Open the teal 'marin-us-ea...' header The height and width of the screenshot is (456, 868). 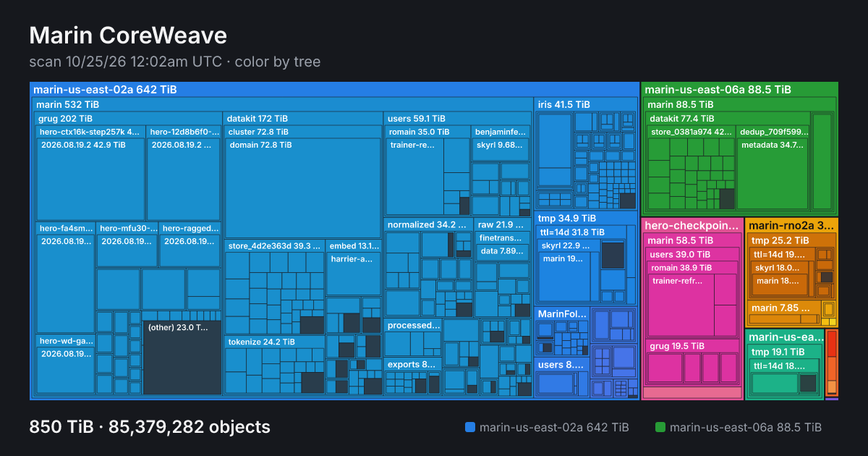(784, 337)
